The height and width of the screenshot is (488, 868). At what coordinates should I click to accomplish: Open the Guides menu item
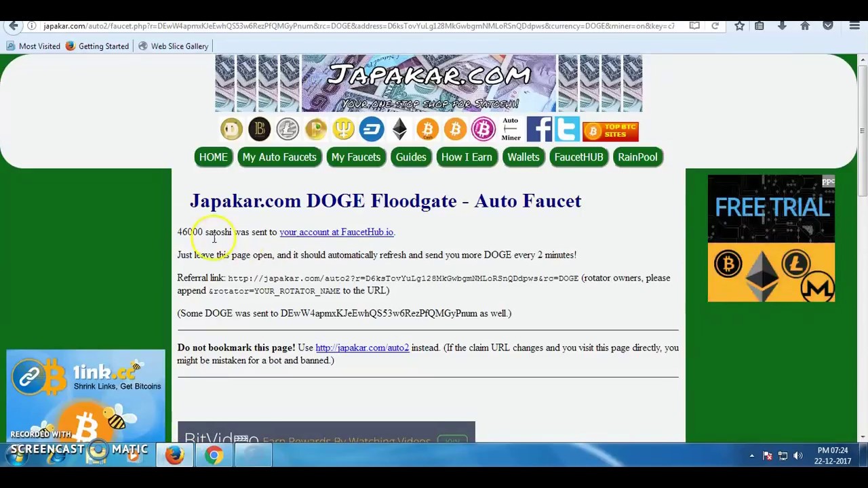coord(411,157)
